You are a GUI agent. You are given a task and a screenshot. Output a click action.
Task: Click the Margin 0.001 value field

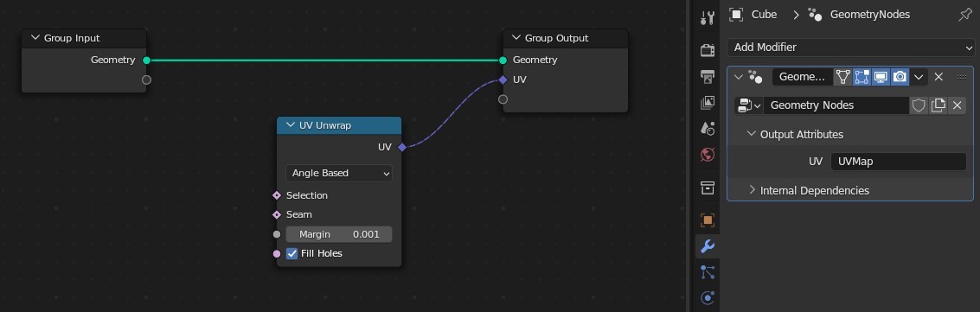pos(339,234)
